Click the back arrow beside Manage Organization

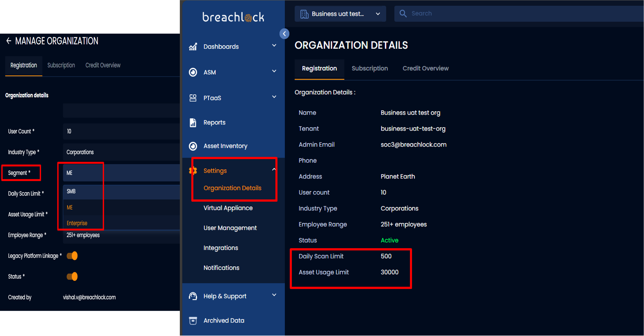[x=9, y=41]
